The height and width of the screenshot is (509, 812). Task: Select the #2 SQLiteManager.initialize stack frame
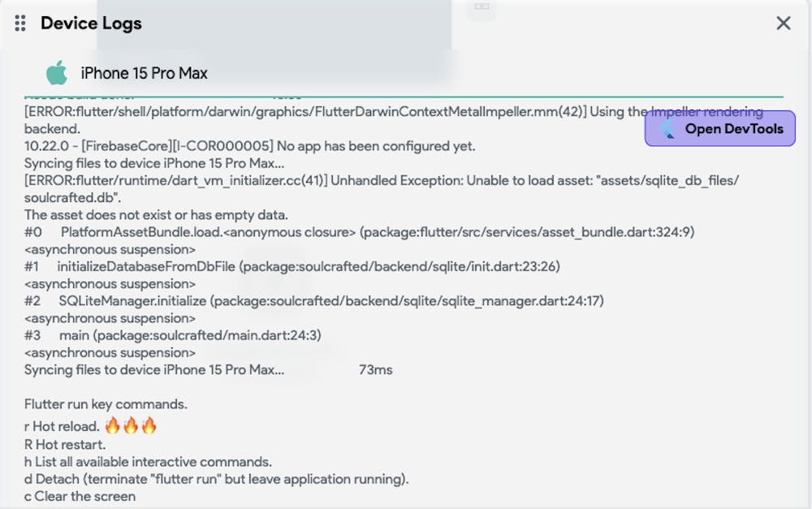[313, 301]
